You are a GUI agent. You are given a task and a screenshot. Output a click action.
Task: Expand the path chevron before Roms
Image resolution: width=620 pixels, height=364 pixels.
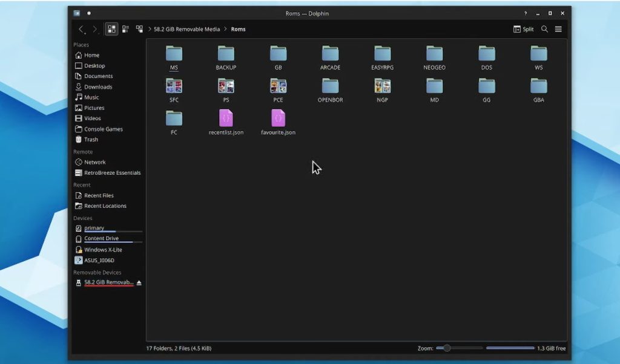226,29
